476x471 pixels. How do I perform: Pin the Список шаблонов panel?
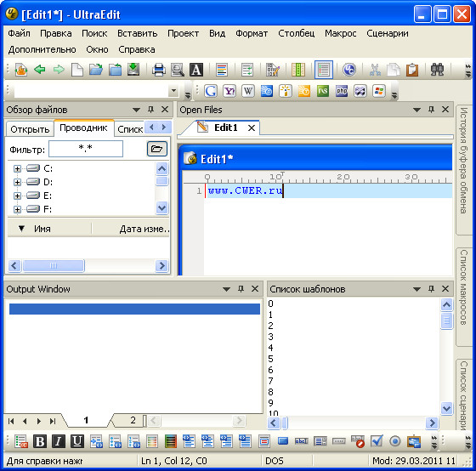coord(431,289)
